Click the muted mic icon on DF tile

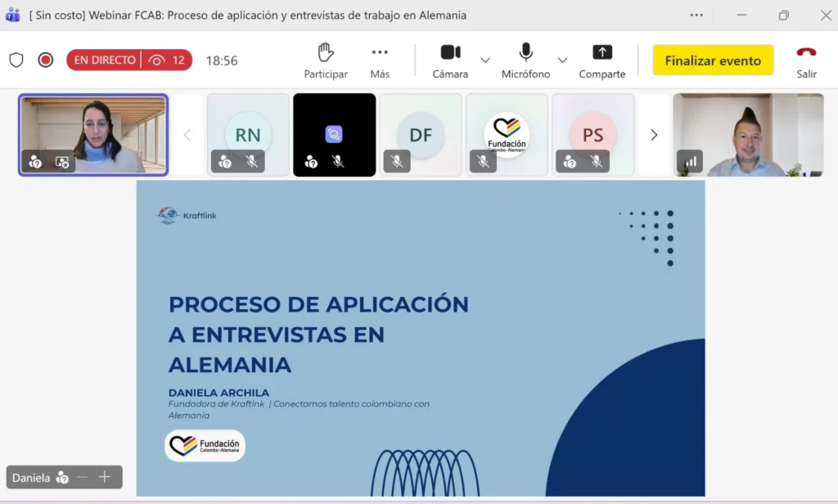click(397, 162)
